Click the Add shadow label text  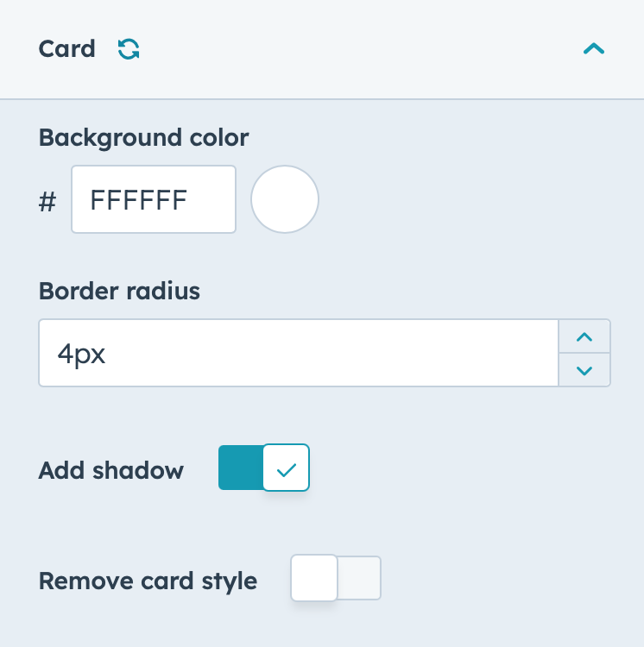111,470
